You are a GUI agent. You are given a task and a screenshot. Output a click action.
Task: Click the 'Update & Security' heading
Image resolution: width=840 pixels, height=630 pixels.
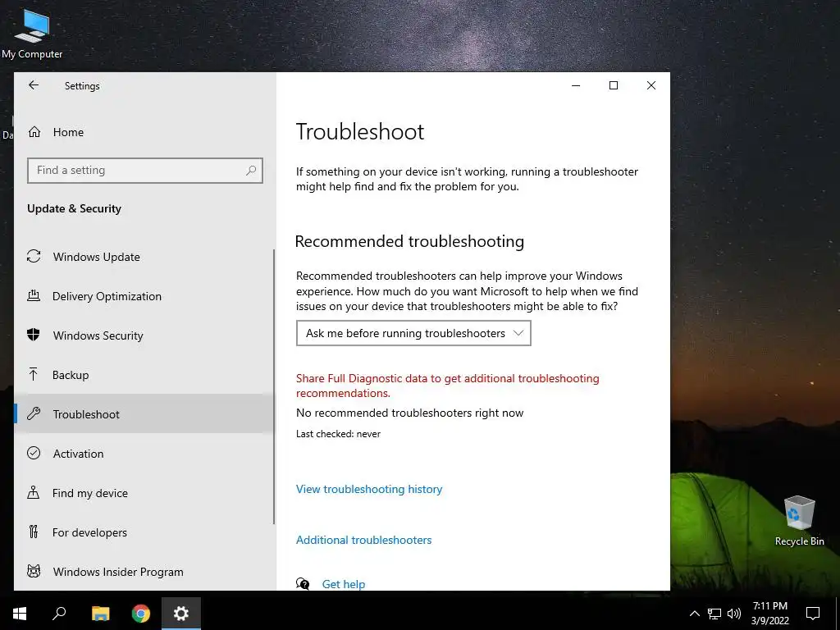tap(74, 208)
